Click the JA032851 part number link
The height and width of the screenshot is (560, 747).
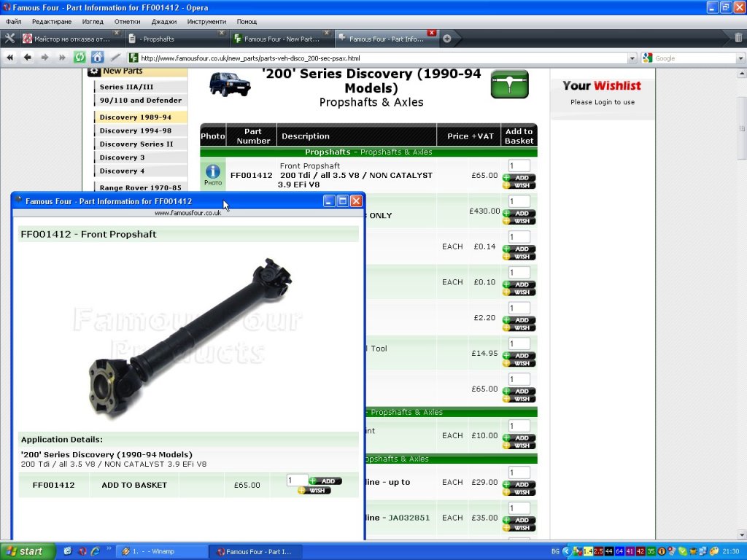pyautogui.click(x=409, y=518)
